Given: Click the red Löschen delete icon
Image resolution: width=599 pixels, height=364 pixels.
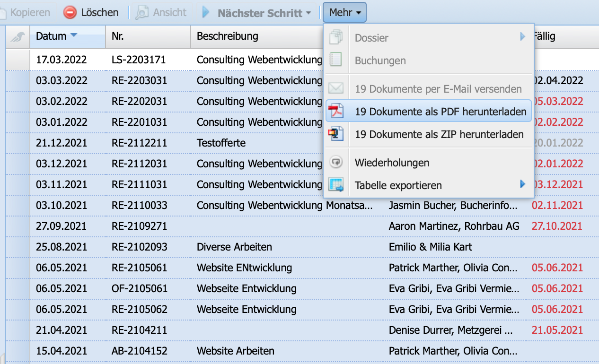Looking at the screenshot, I should (x=71, y=12).
